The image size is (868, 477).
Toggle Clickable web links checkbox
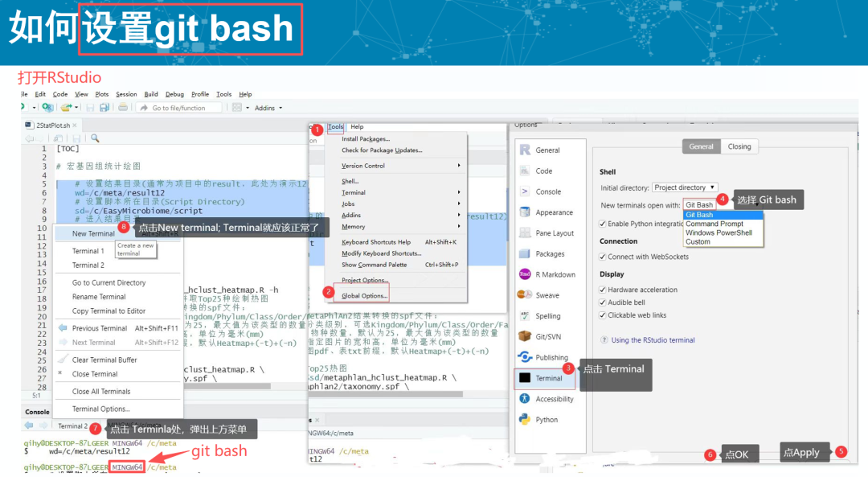(602, 315)
